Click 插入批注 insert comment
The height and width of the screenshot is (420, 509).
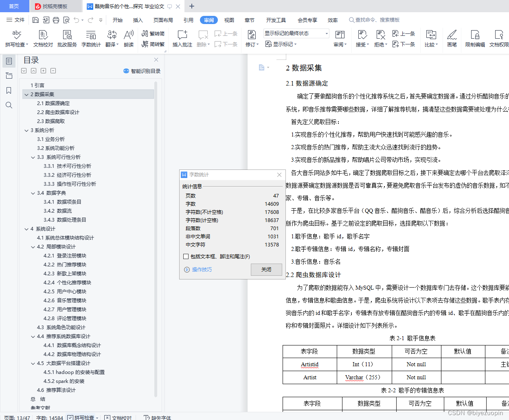(x=182, y=39)
